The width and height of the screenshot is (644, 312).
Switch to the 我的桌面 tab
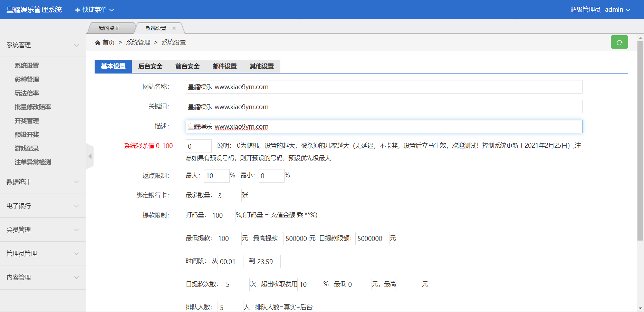(109, 28)
